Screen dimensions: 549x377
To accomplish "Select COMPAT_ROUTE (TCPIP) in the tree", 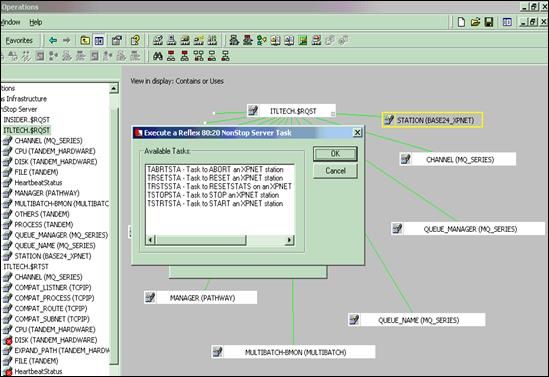I will 51,309.
